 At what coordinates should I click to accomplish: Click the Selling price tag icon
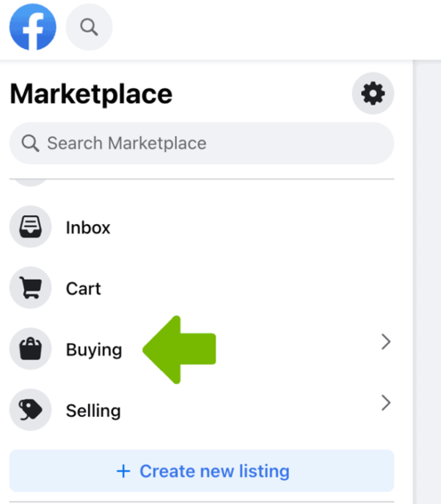point(30,410)
